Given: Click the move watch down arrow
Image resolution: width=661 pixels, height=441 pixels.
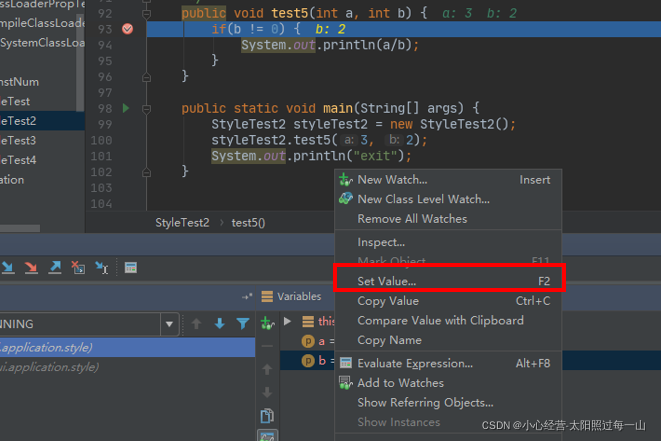Looking at the screenshot, I should pos(267,393).
